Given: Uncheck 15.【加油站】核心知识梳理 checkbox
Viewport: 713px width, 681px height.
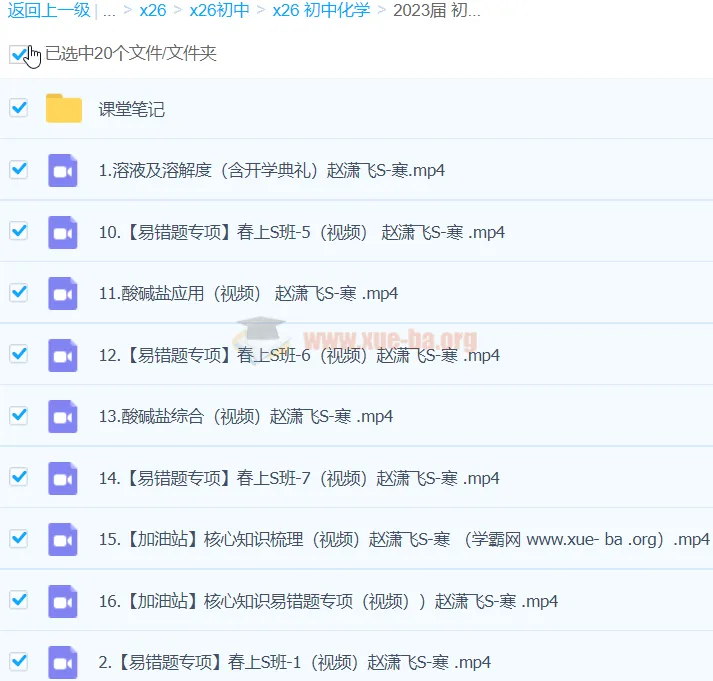Looking at the screenshot, I should coord(19,539).
